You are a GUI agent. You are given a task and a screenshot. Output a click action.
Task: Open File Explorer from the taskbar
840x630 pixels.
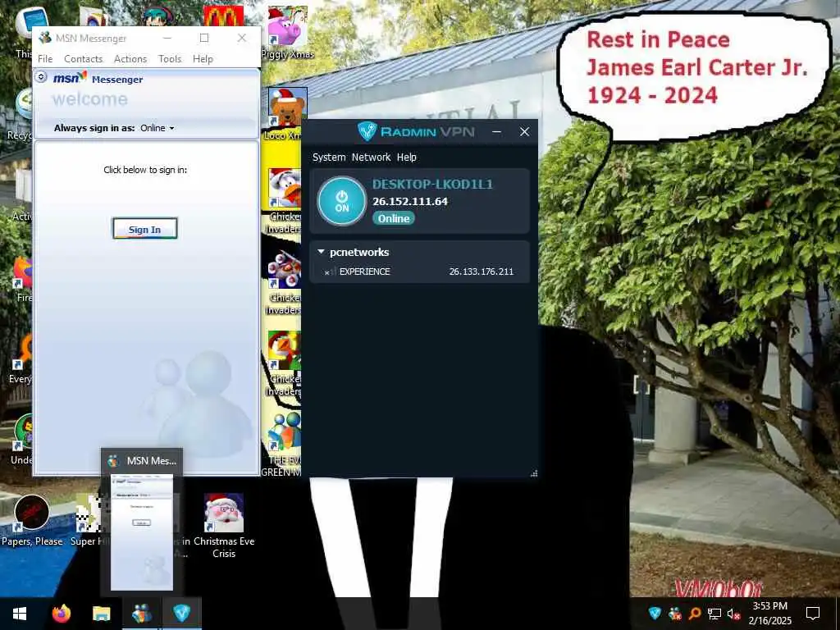pos(101,614)
